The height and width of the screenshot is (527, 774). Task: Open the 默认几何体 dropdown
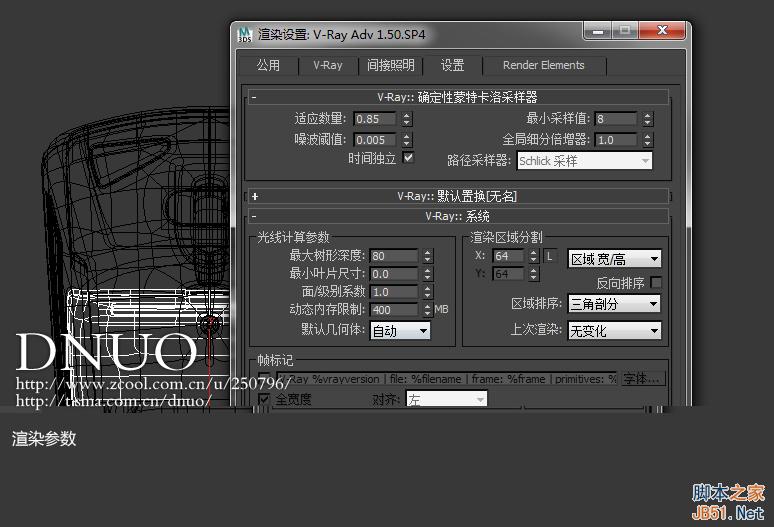coord(400,331)
